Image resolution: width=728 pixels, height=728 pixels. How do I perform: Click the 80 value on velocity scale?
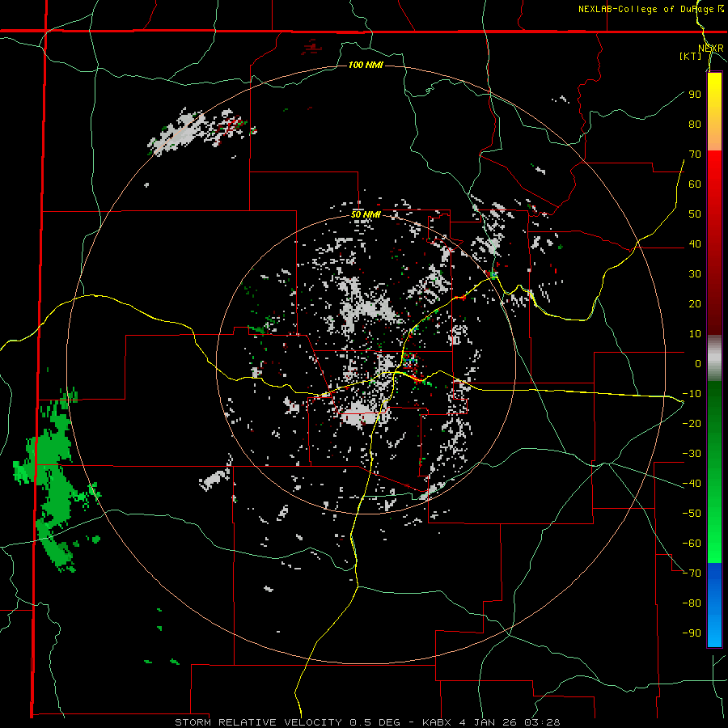click(695, 124)
